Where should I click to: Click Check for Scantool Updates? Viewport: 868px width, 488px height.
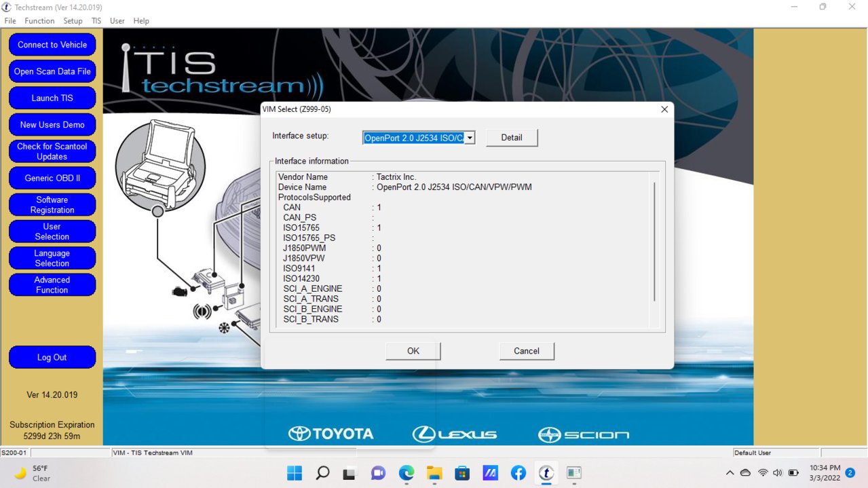point(52,151)
